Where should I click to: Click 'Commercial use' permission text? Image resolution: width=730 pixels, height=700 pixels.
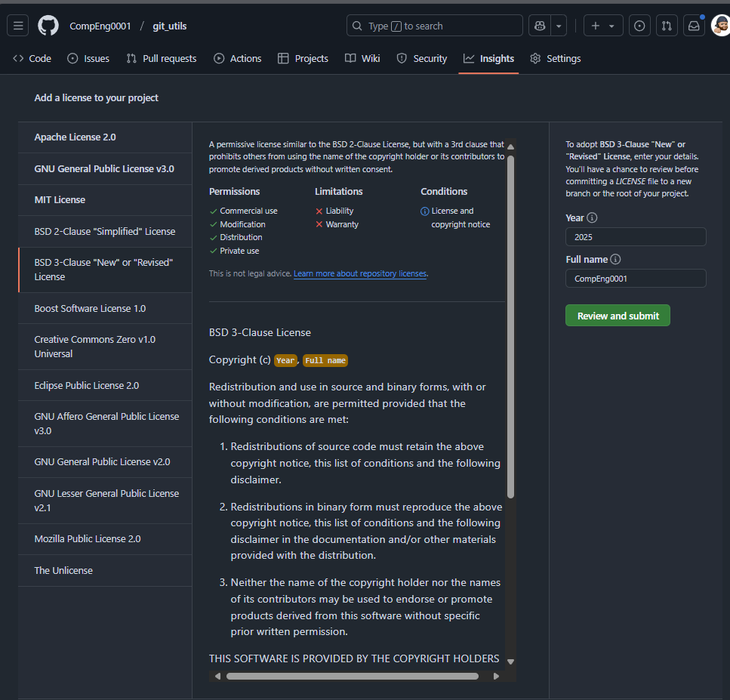248,211
